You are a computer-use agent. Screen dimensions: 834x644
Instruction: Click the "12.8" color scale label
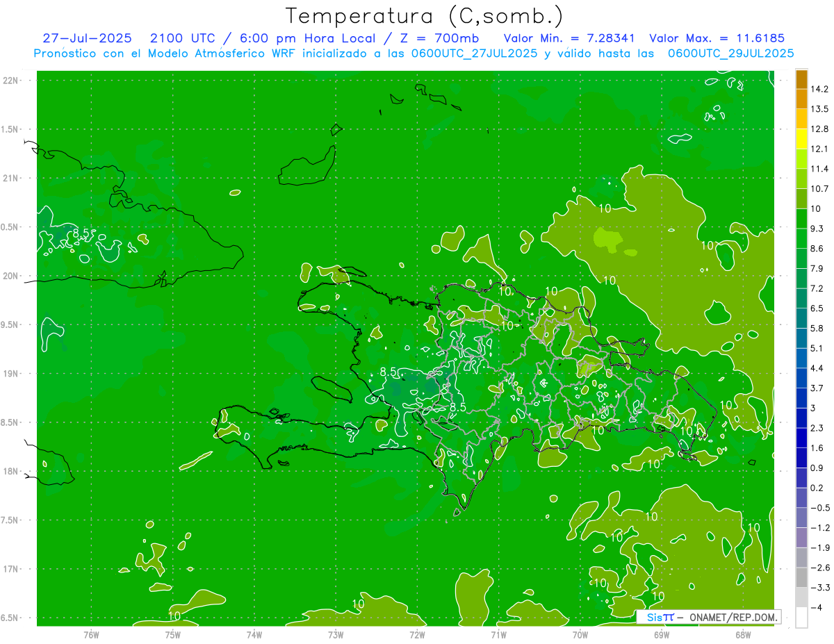tap(820, 129)
